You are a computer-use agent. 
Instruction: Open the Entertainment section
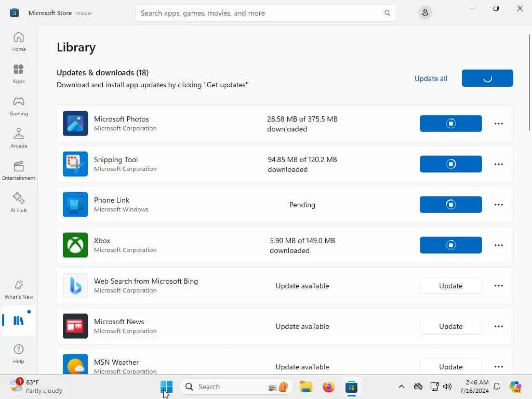(x=19, y=170)
